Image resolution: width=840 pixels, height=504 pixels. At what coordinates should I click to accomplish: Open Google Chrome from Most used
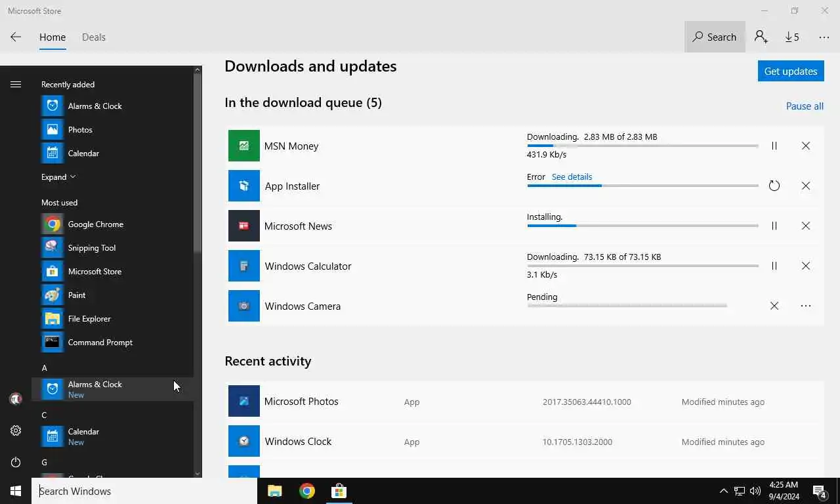tap(112, 224)
